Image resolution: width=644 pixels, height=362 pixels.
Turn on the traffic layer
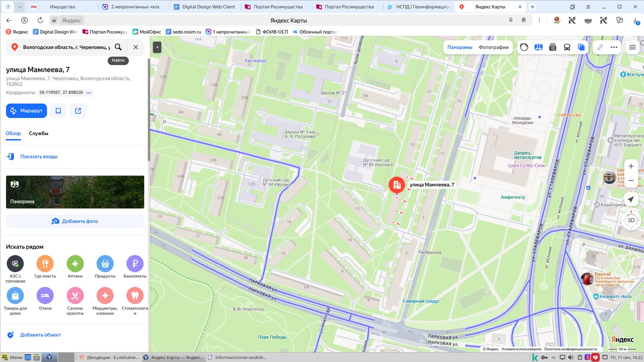tap(524, 47)
